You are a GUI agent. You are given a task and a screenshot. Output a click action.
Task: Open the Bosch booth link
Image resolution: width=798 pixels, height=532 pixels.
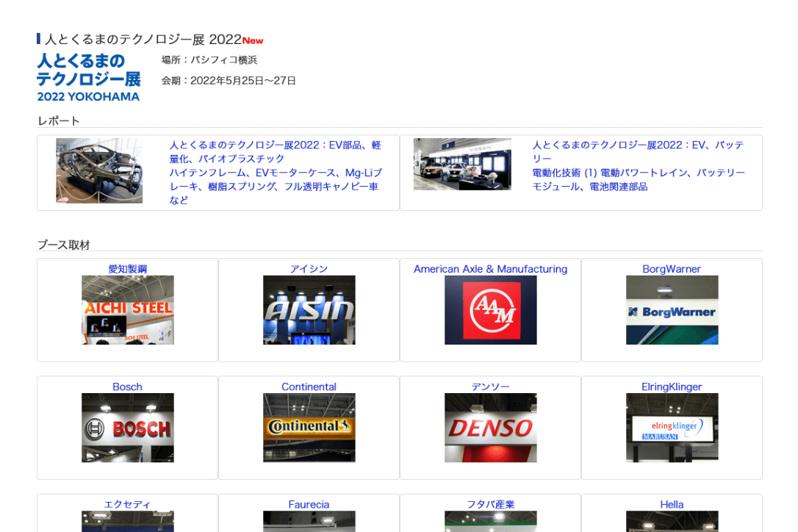[127, 387]
